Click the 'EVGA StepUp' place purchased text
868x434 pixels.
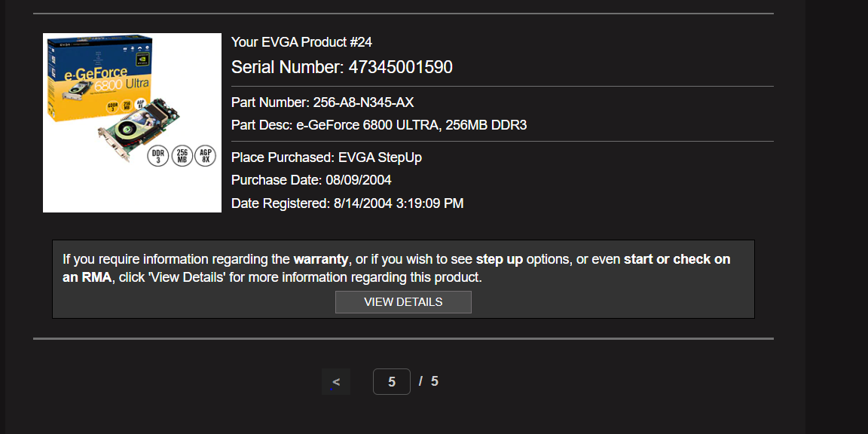(x=380, y=157)
